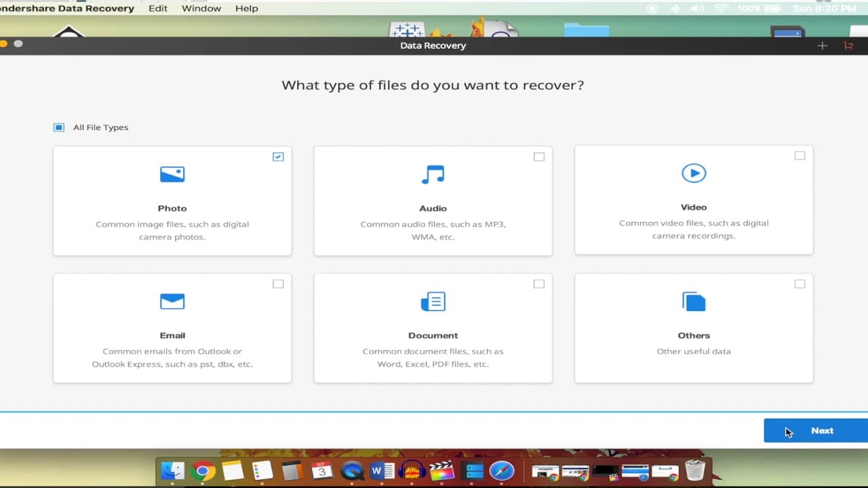Open the Wondershare Data Recovery app menu

(67, 8)
